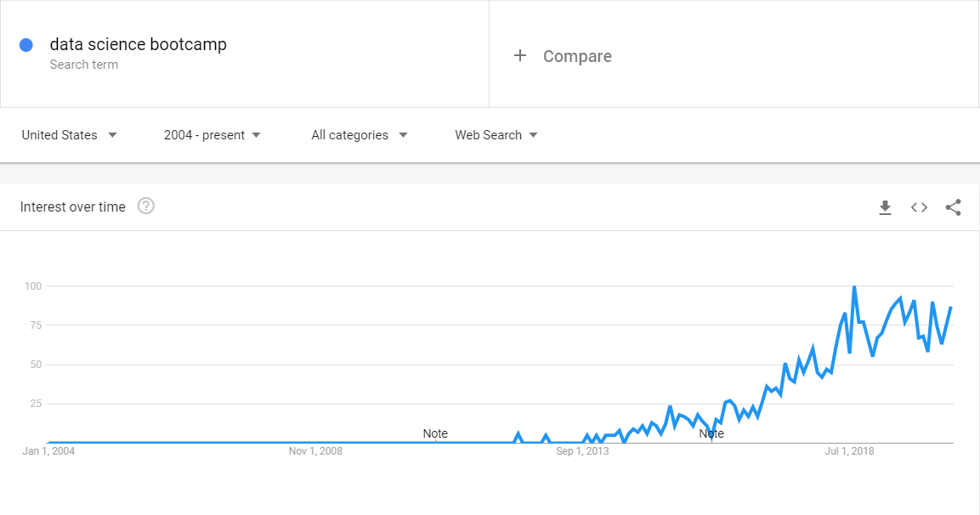This screenshot has width=980, height=515.
Task: Click the Jul 1, 2018 axis label
Action: [849, 451]
